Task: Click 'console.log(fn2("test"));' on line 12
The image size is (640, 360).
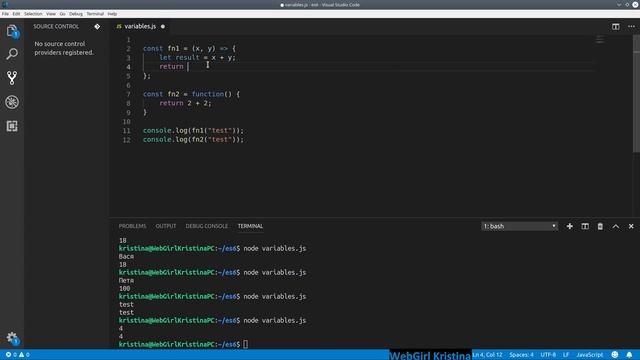Action: (193, 140)
